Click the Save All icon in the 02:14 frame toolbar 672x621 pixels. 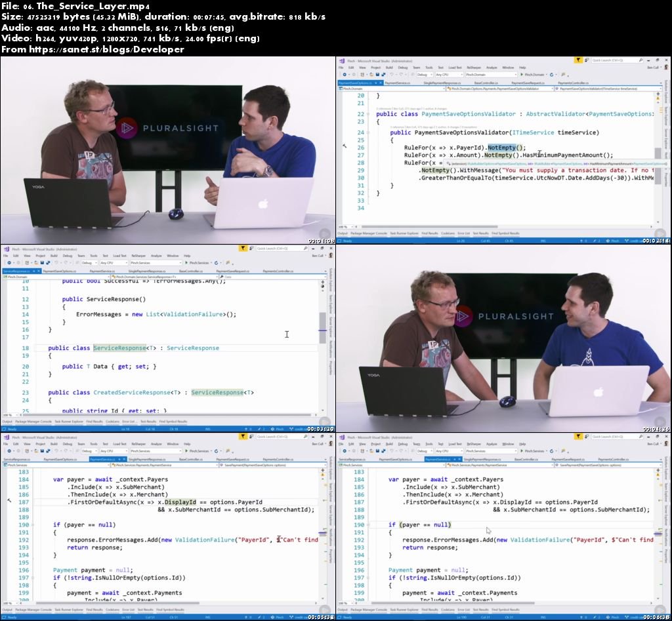383,75
